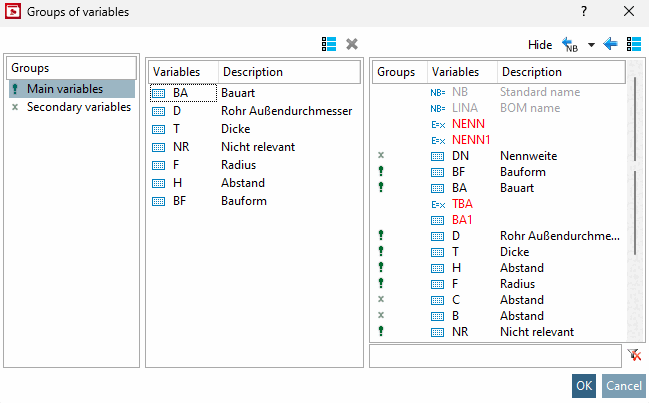Screen dimensions: 649x403
Task: Select Secondary variables group
Action: (x=72, y=107)
